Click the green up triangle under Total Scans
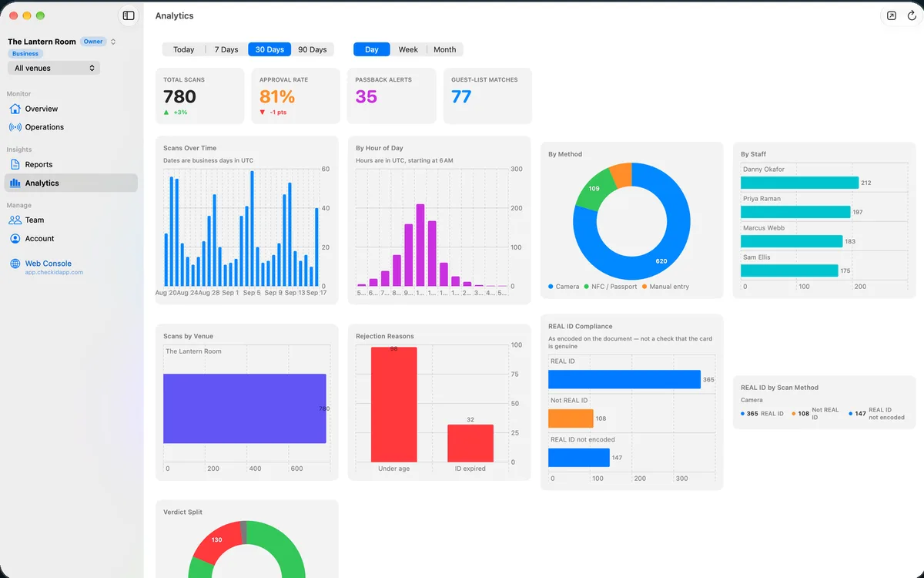This screenshot has height=578, width=924. click(x=166, y=113)
